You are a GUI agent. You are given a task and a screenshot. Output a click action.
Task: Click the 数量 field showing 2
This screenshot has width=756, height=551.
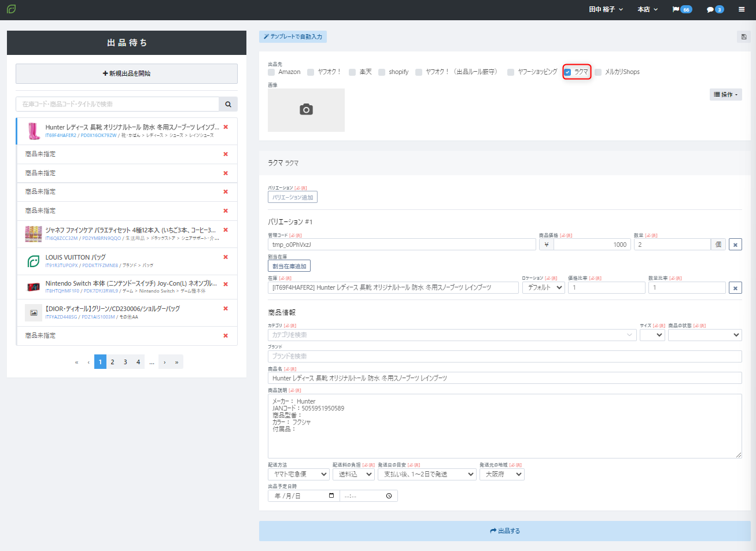pyautogui.click(x=672, y=245)
